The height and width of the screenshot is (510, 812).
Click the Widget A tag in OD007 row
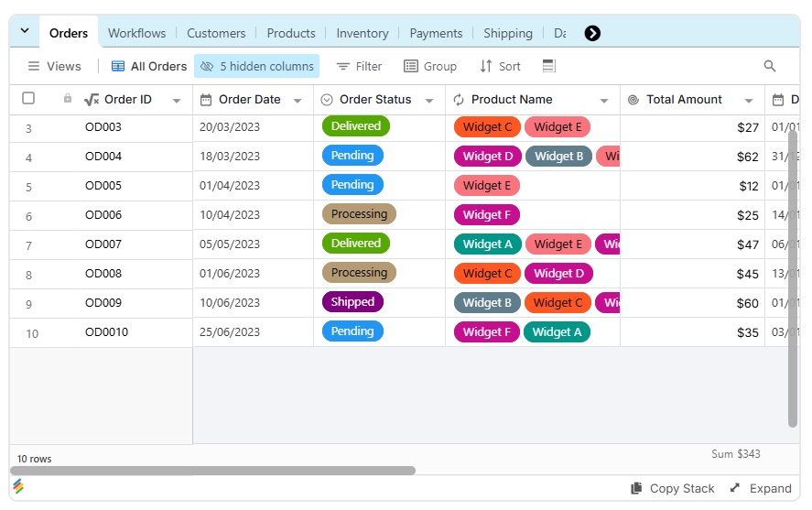click(x=488, y=244)
